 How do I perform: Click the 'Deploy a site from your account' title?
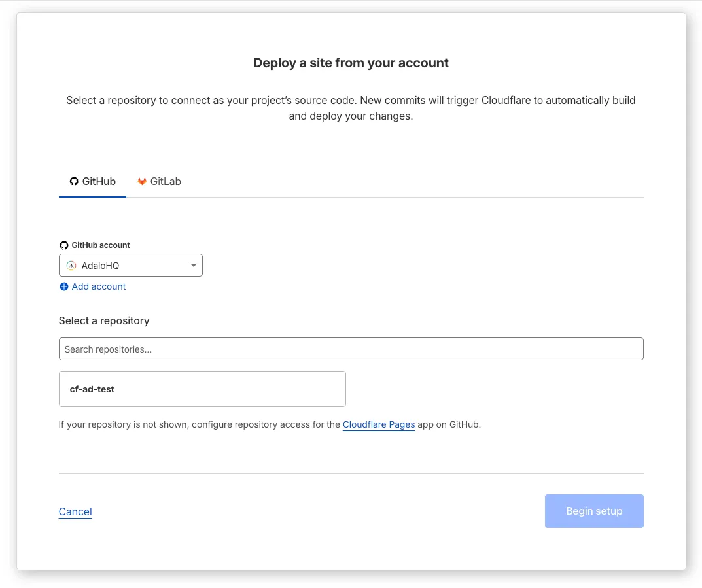click(351, 63)
